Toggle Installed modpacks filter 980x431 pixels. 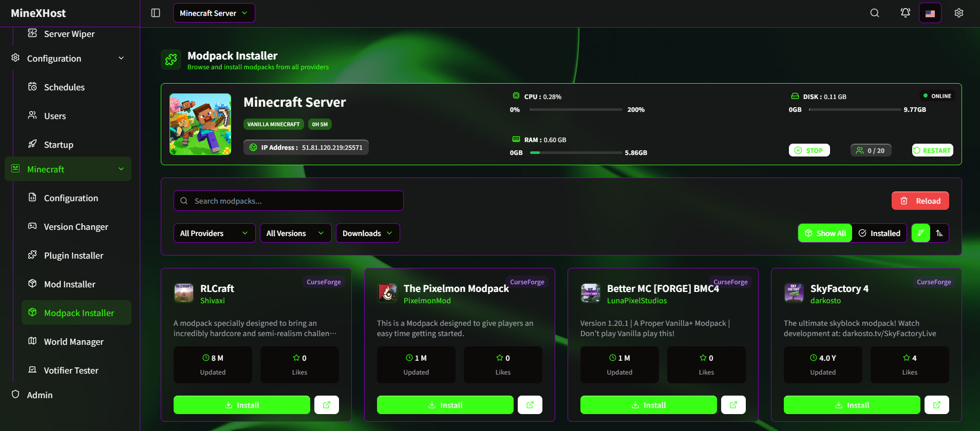tap(879, 233)
